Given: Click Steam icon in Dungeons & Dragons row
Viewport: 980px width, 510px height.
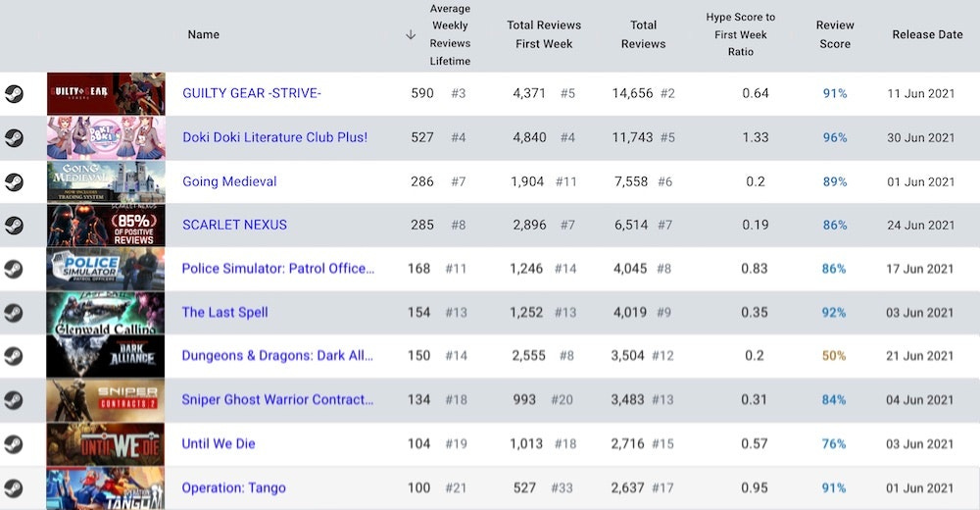Looking at the screenshot, I should point(13,356).
